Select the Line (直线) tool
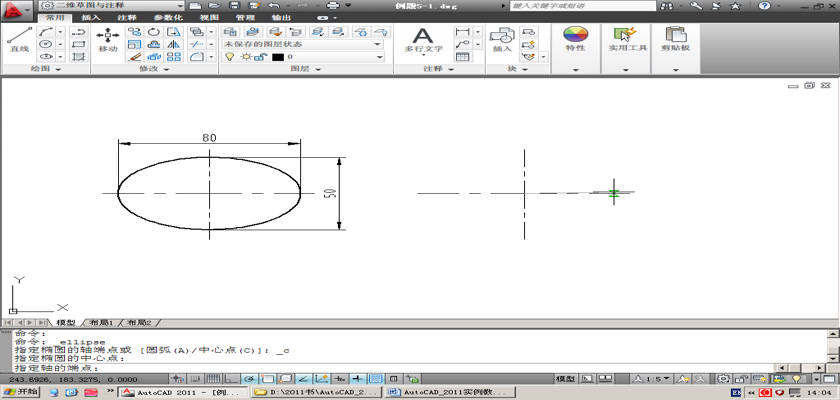Image resolution: width=840 pixels, height=400 pixels. tap(19, 40)
